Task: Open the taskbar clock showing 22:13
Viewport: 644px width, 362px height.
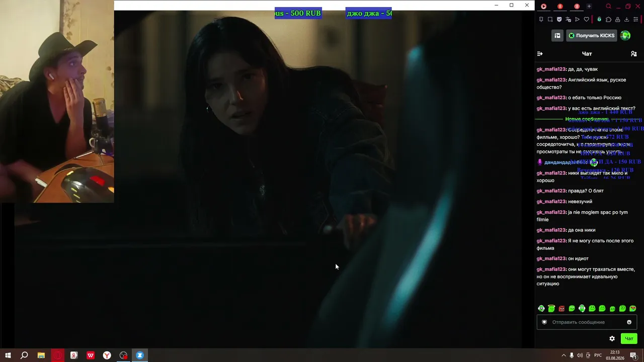Action: click(x=615, y=355)
